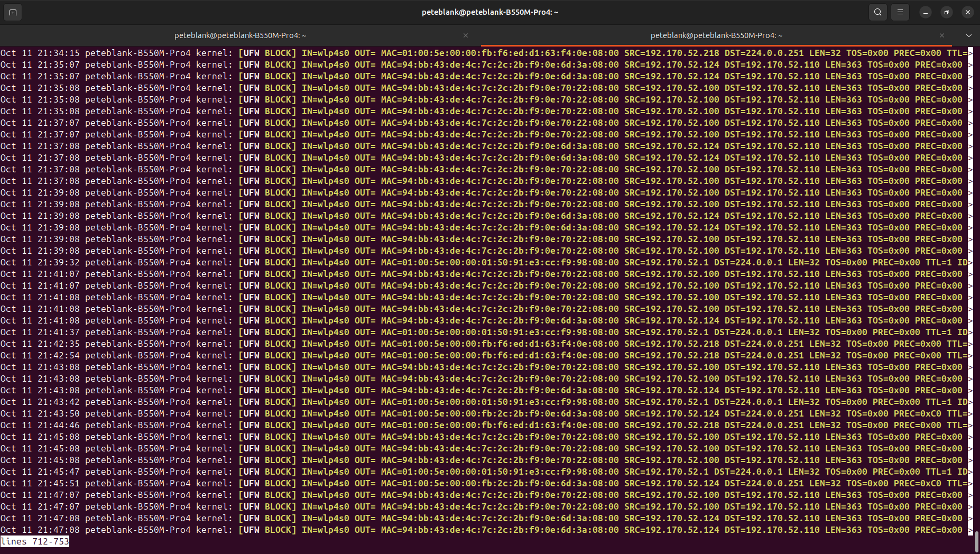Click the 21:45:47 timestamp
This screenshot has width=980, height=554.
(59, 472)
